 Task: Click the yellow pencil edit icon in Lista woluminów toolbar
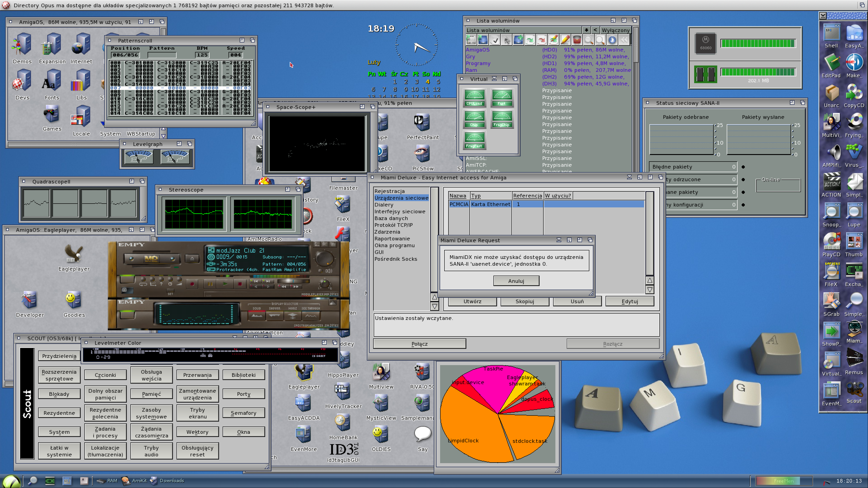pyautogui.click(x=565, y=40)
